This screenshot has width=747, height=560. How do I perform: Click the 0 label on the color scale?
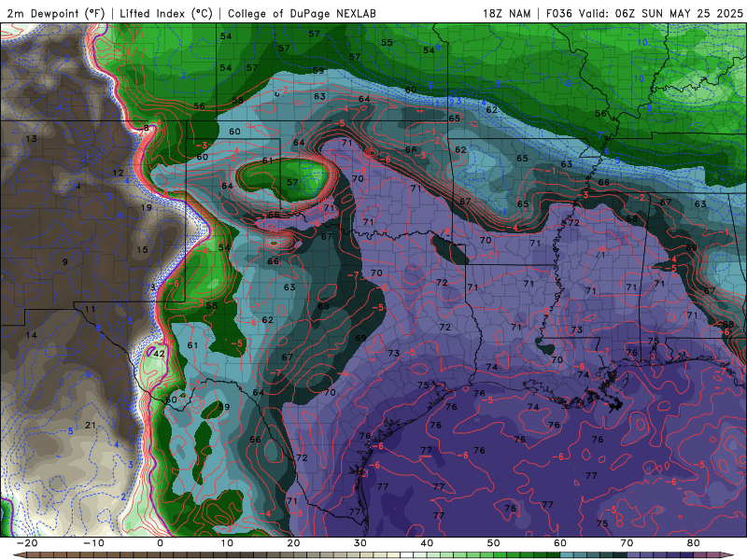160,543
